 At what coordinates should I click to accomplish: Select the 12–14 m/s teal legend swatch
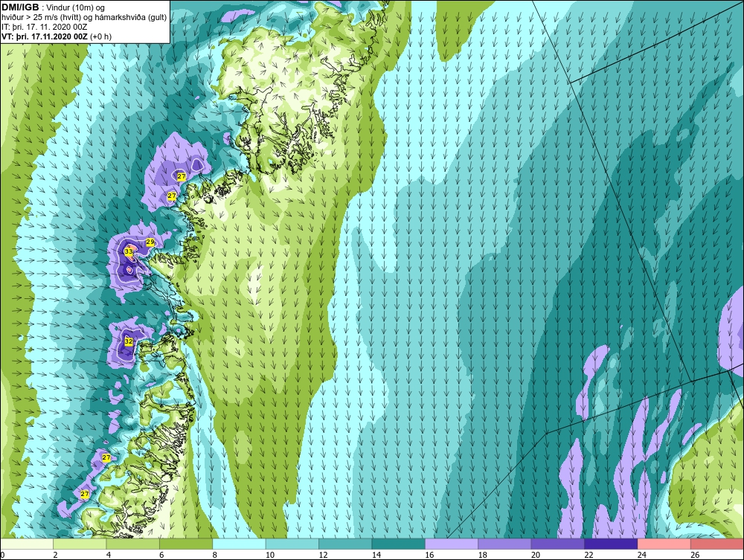pyautogui.click(x=345, y=544)
